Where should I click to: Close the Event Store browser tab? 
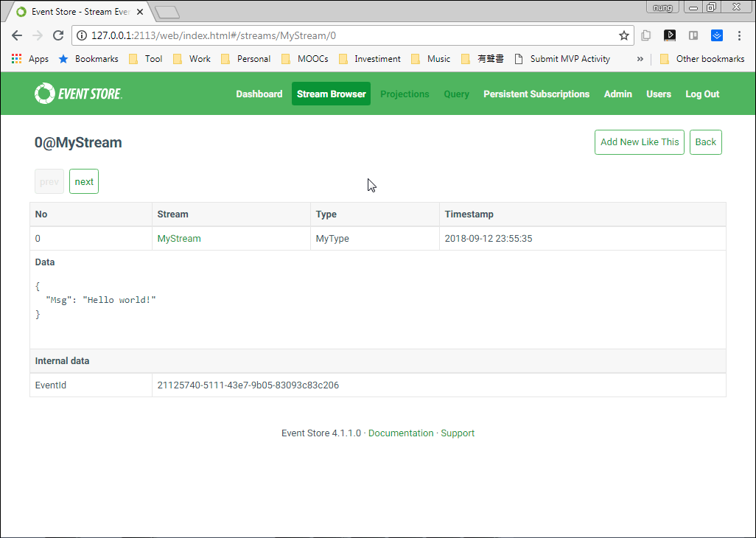[140, 12]
